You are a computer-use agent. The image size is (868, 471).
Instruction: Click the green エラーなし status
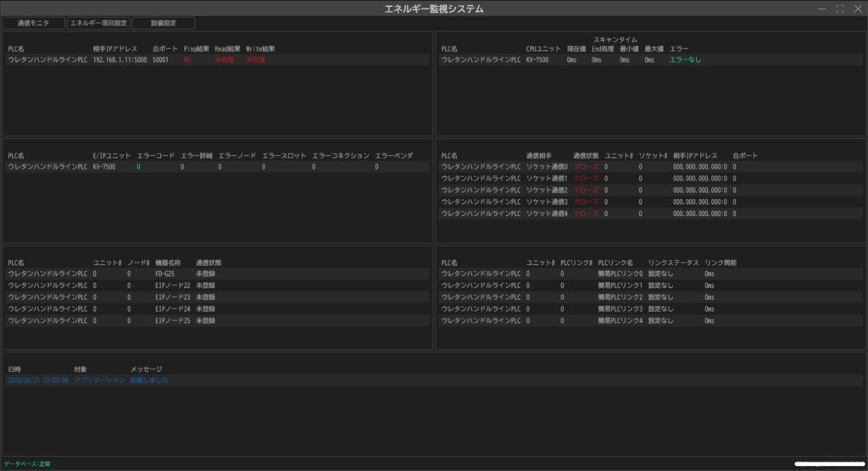point(685,60)
